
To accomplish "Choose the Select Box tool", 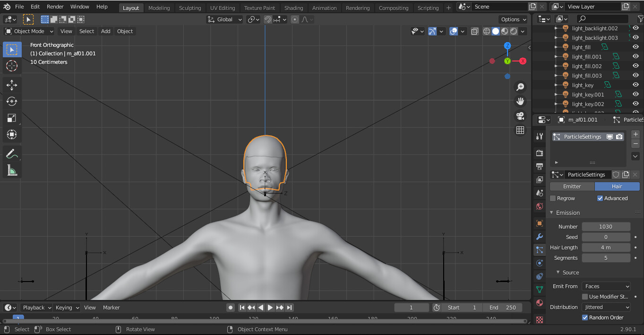I will pos(12,49).
